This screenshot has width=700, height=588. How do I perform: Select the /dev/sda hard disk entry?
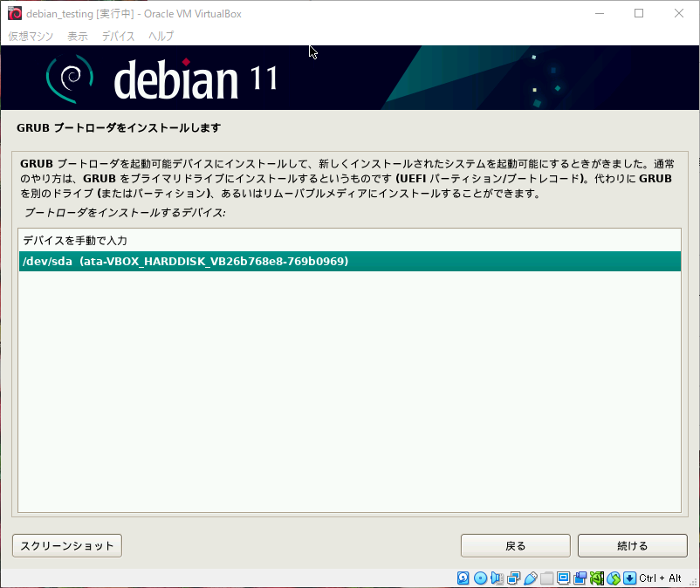350,262
